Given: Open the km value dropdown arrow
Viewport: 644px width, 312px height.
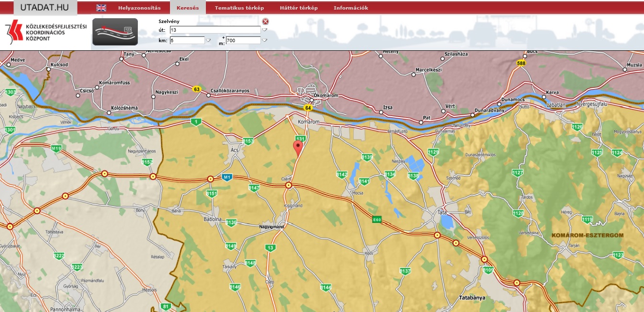Looking at the screenshot, I should tap(208, 41).
